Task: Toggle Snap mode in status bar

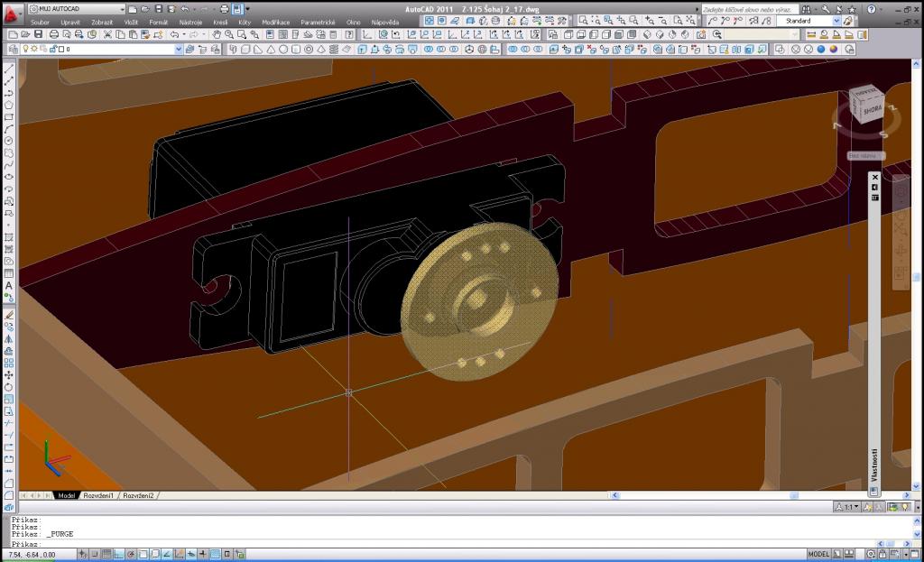Action: [94, 554]
